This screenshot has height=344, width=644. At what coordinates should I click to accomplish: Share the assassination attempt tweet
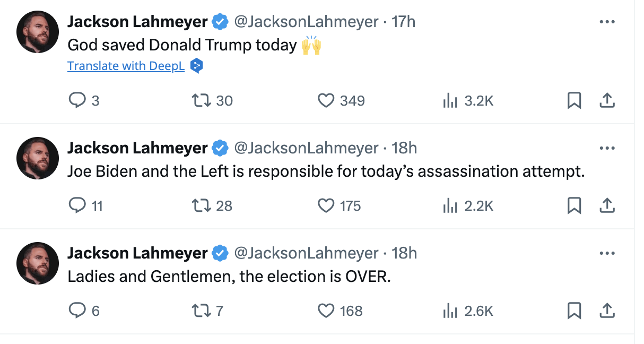coord(607,205)
